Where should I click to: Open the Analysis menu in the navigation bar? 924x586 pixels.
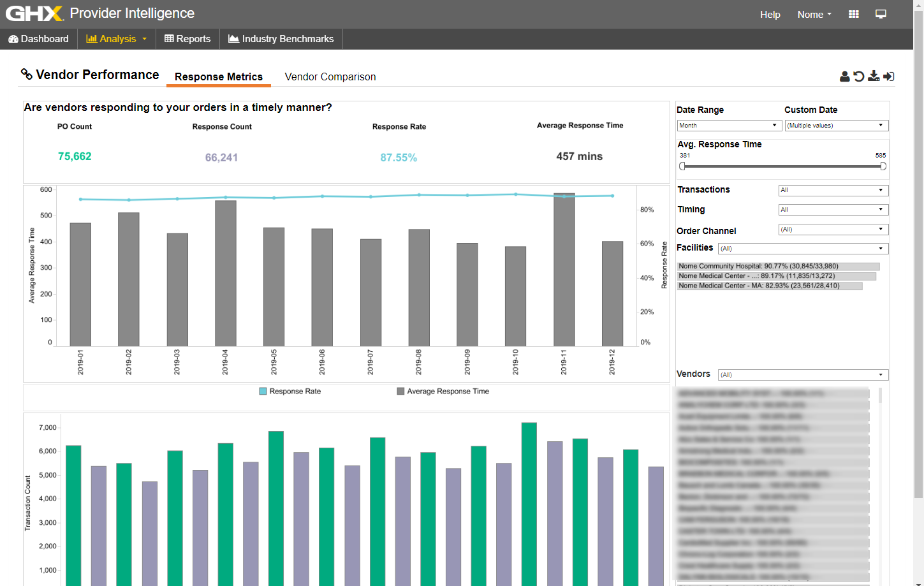[116, 39]
